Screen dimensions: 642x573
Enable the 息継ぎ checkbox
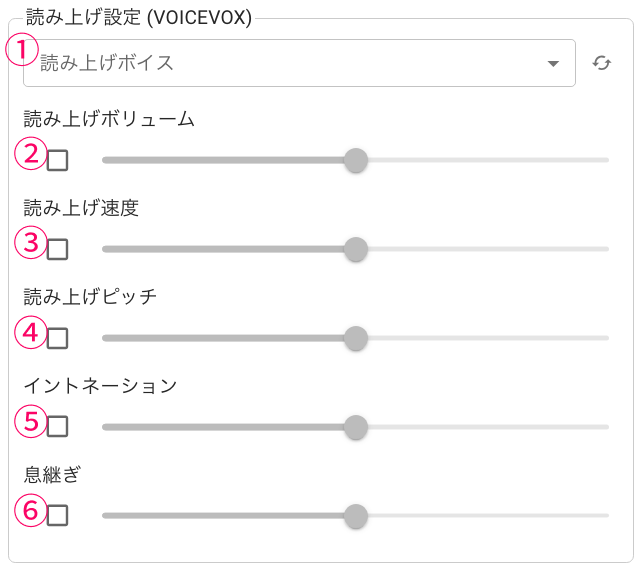pyautogui.click(x=58, y=516)
